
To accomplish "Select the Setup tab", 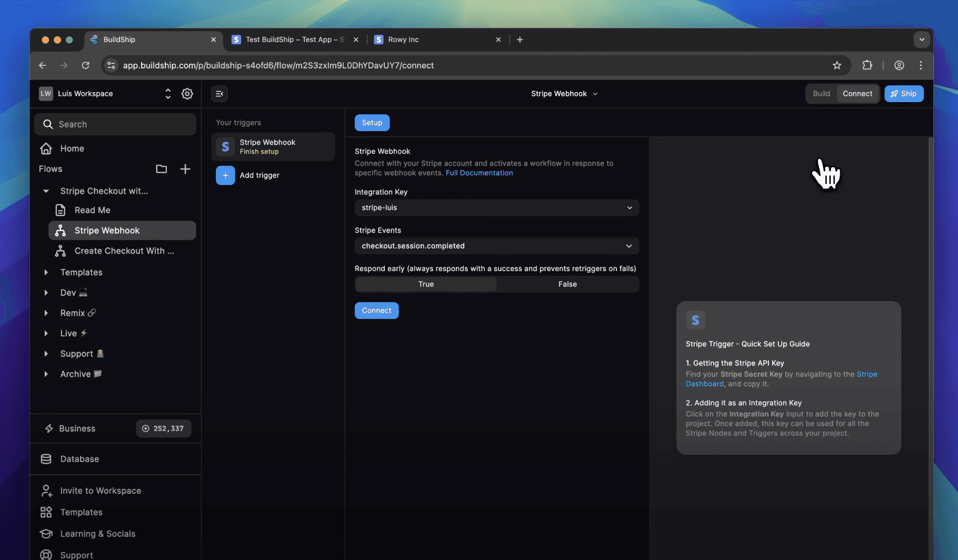I will [372, 123].
